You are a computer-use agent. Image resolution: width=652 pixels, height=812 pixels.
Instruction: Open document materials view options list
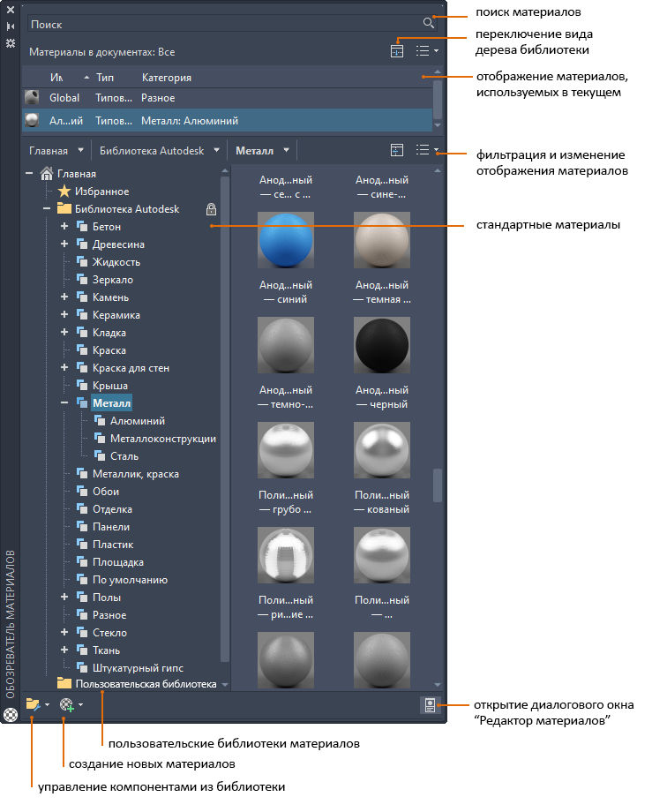pos(427,51)
